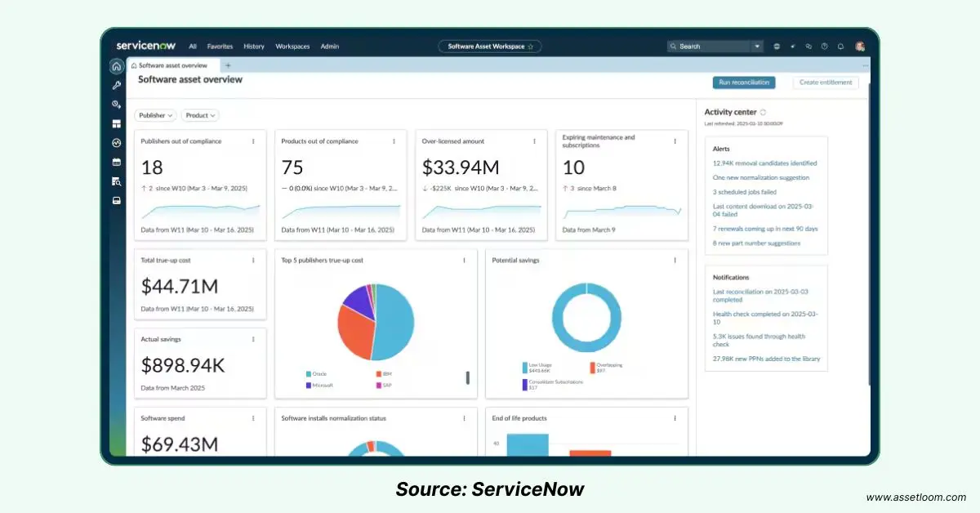Image resolution: width=980 pixels, height=513 pixels.
Task: Open the dashboard layout icon in the left sidebar
Action: click(117, 124)
